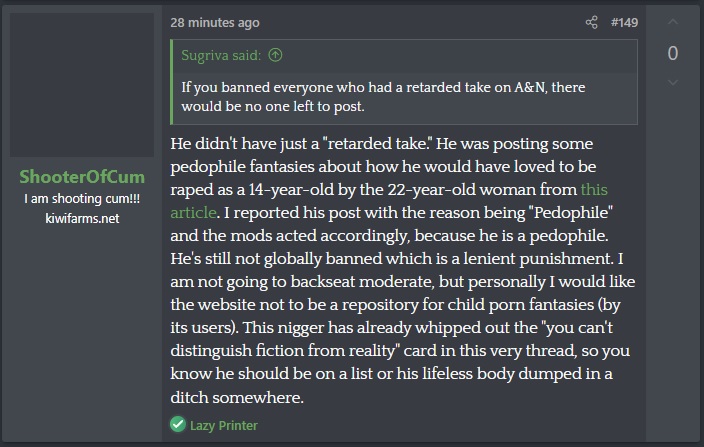704x447 pixels.
Task: Downvote the post with the down arrow
Action: point(672,83)
